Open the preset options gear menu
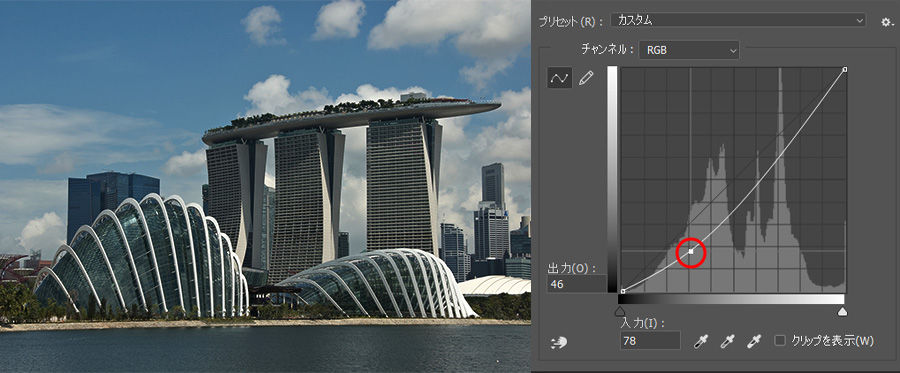The width and height of the screenshot is (900, 373). coord(886,22)
